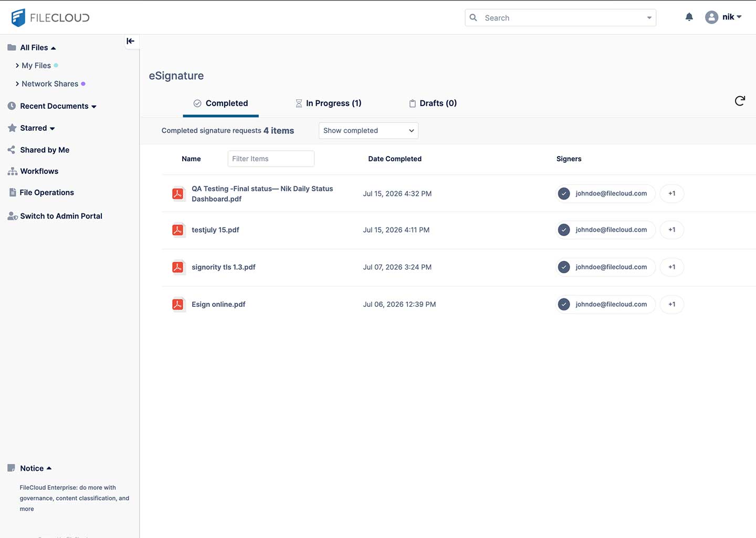Expand the Recent Documents dropdown
This screenshot has height=538, width=756.
(94, 107)
